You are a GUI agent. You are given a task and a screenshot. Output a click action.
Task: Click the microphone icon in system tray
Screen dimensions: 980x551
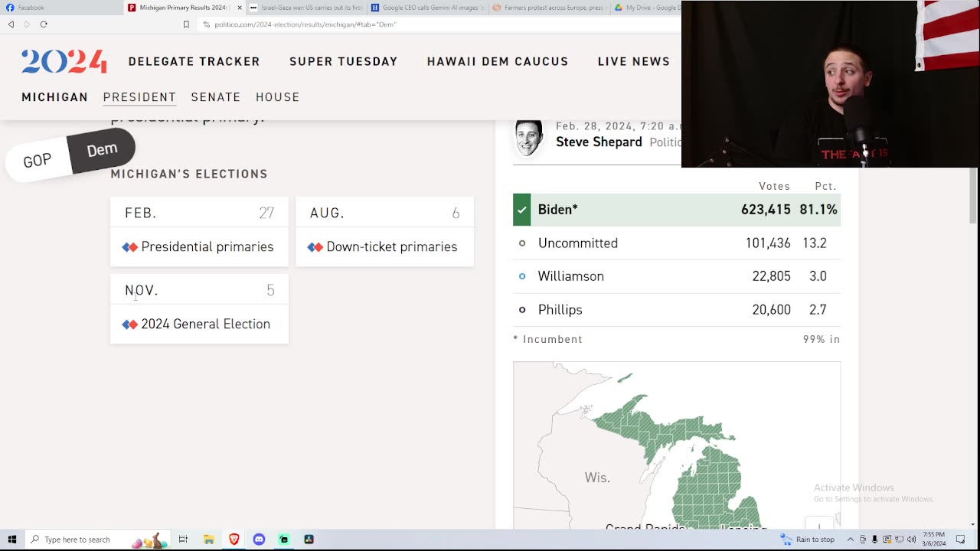click(x=874, y=540)
